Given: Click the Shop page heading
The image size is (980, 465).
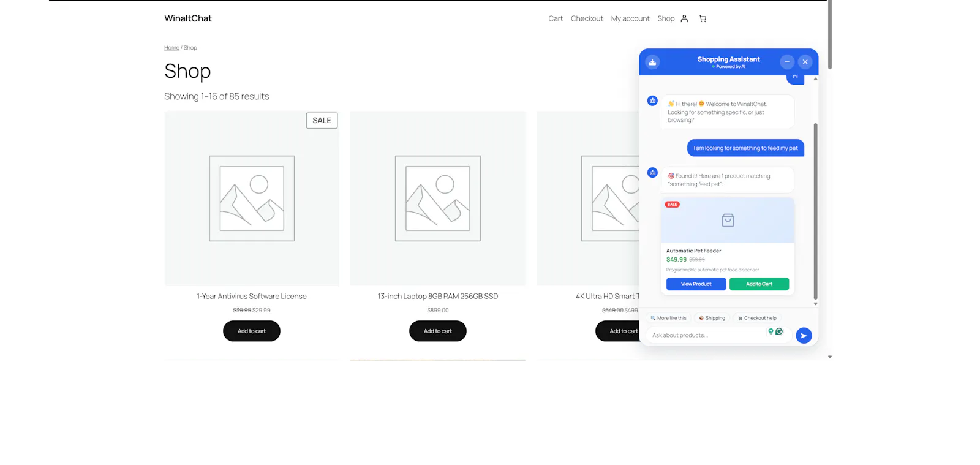Looking at the screenshot, I should coord(187,71).
